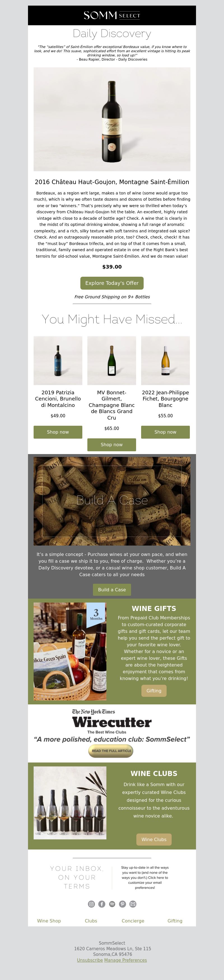Image resolution: width=224 pixels, height=980 pixels.
Task: Open Wine Shop footer link
Action: pyautogui.click(x=49, y=921)
